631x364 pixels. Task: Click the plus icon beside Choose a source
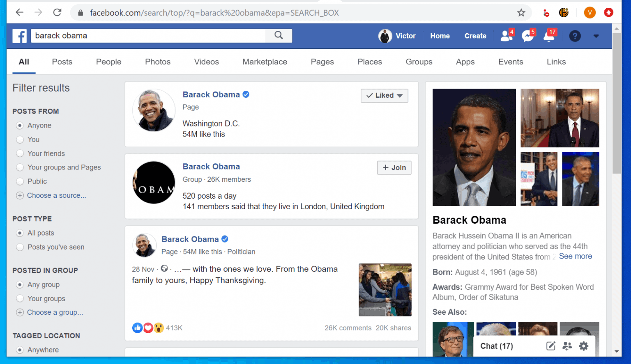coord(20,196)
